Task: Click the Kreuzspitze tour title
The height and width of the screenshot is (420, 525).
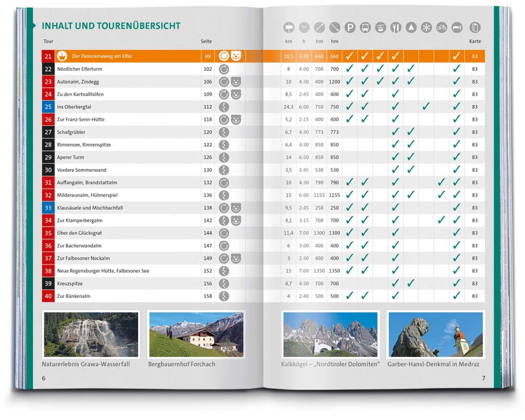Action: coord(70,283)
